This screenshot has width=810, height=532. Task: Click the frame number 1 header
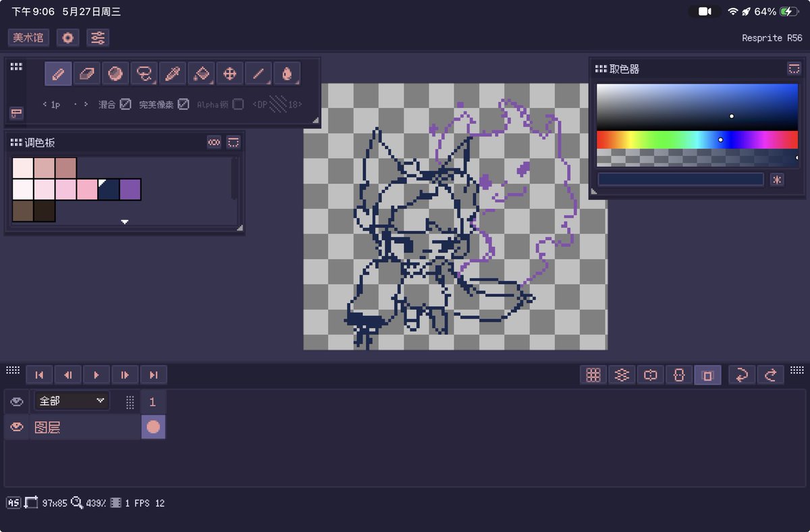pyautogui.click(x=153, y=402)
